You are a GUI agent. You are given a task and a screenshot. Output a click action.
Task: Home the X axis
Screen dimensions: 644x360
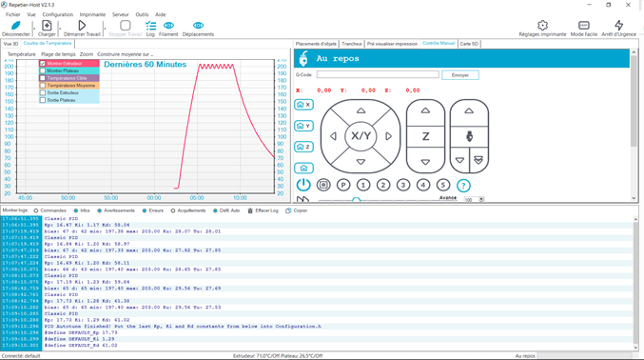click(x=304, y=105)
